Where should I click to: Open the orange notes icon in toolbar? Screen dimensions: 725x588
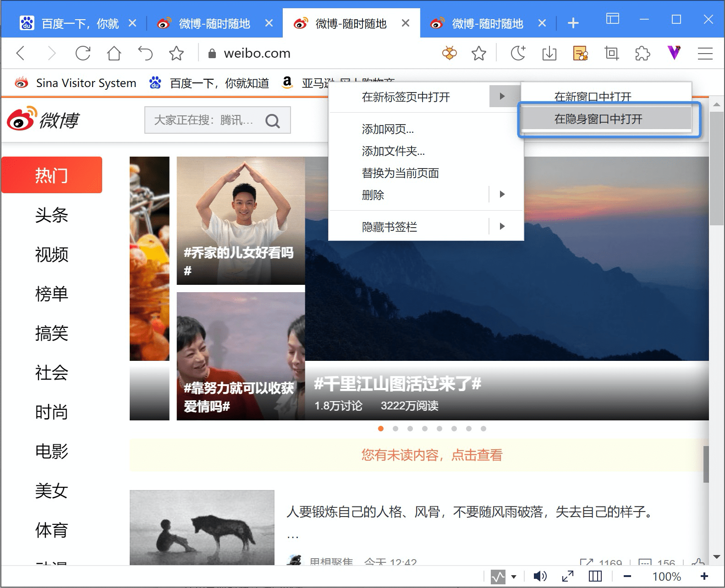pyautogui.click(x=581, y=53)
